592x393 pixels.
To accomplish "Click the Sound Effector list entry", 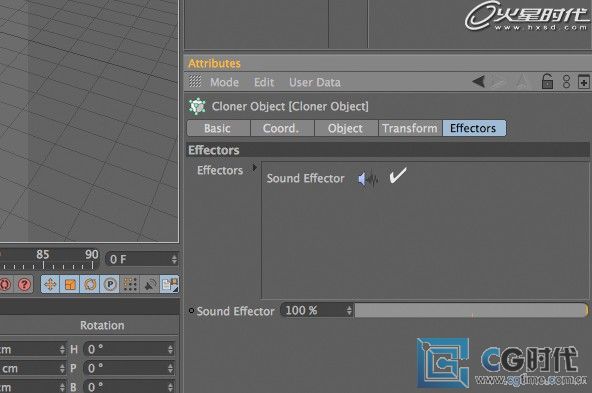I will point(305,178).
